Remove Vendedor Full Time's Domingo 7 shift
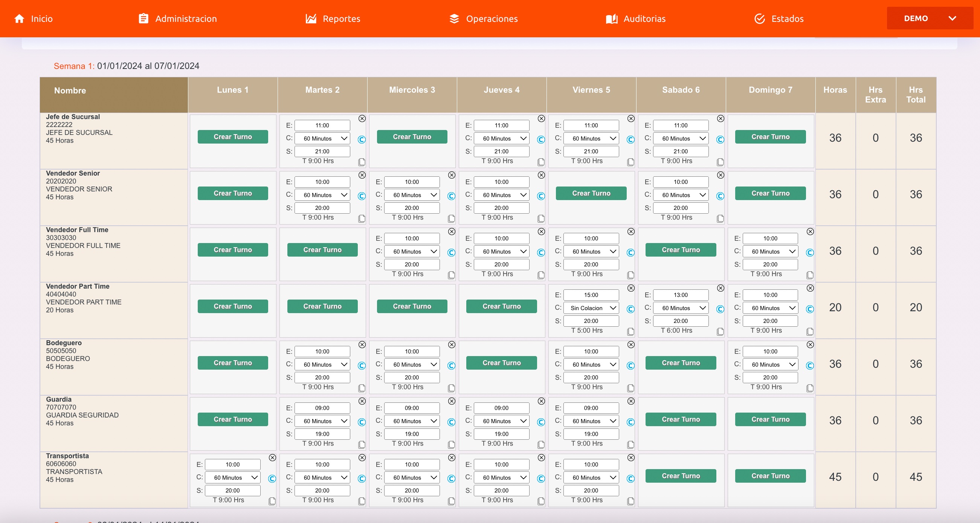Image resolution: width=980 pixels, height=523 pixels. pos(810,231)
